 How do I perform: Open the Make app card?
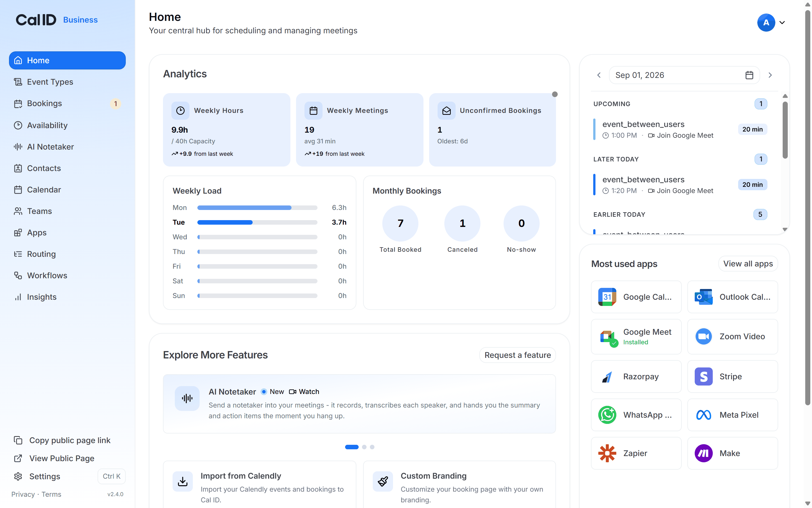pyautogui.click(x=732, y=453)
